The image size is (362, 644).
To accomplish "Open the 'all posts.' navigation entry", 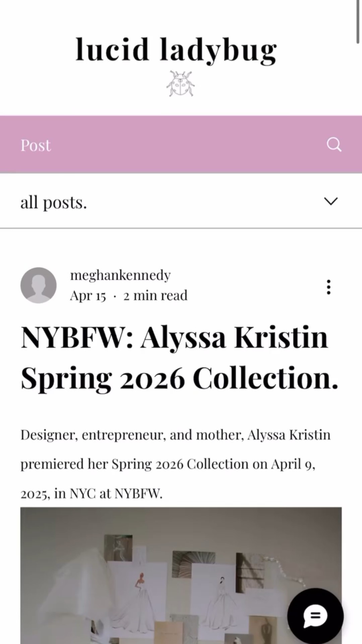I will pyautogui.click(x=54, y=202).
